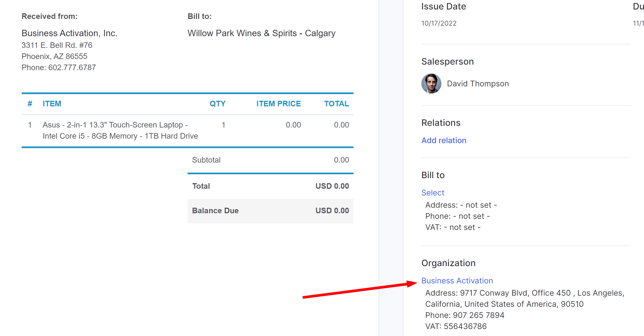Click the Subtotal 0.00 value
The height and width of the screenshot is (336, 644).
point(341,160)
